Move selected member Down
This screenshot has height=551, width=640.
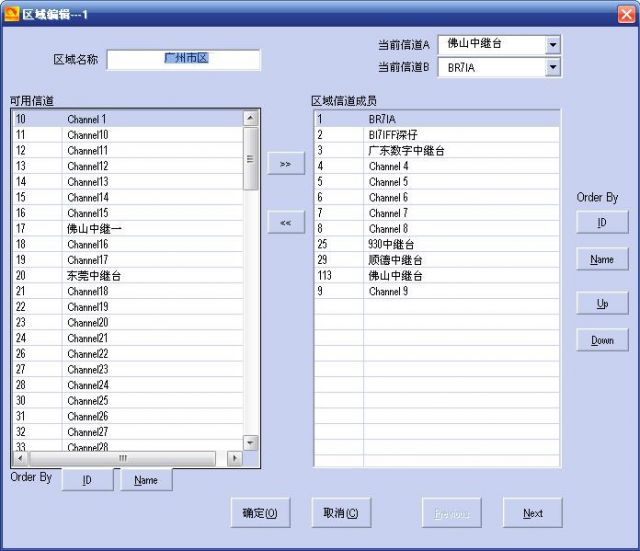pos(602,340)
